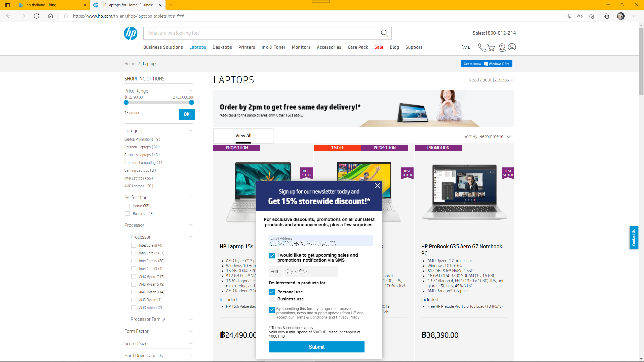Check the AMD Ryzen 7 filter
The image size is (644, 362).
click(134, 277)
